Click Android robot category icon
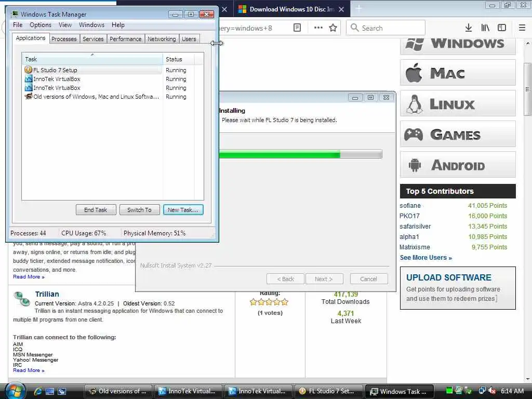 (x=415, y=165)
